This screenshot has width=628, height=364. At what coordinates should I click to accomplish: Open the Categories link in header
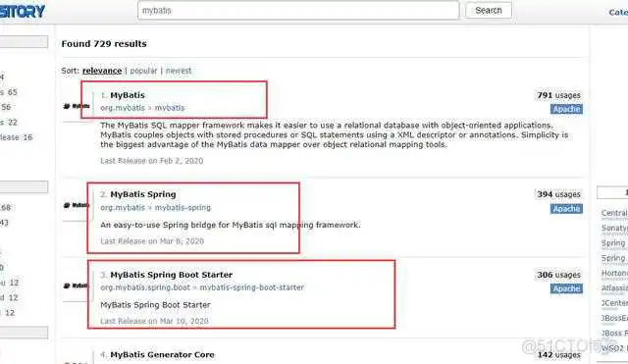pyautogui.click(x=618, y=13)
